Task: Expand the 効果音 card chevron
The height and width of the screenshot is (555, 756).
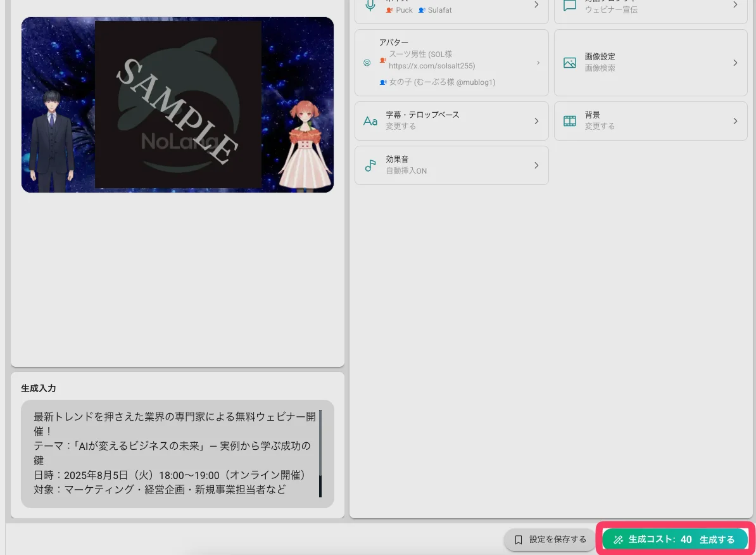Action: click(536, 165)
